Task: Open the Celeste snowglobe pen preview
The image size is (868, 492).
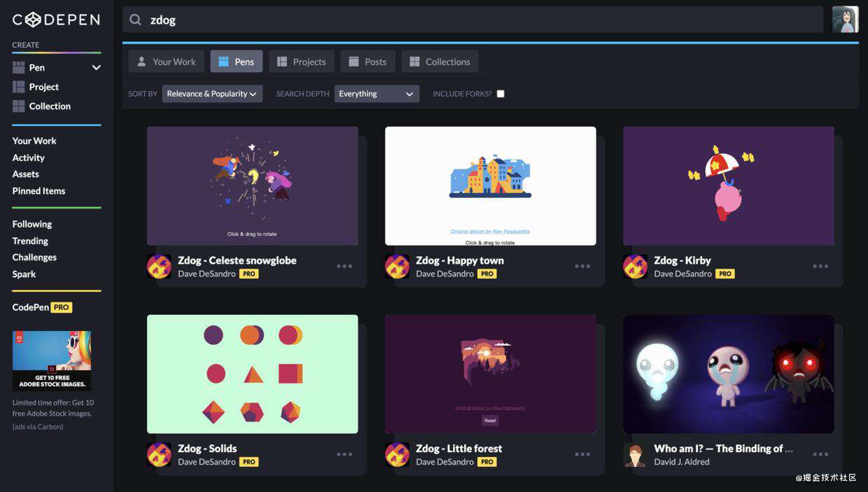Action: click(x=252, y=186)
